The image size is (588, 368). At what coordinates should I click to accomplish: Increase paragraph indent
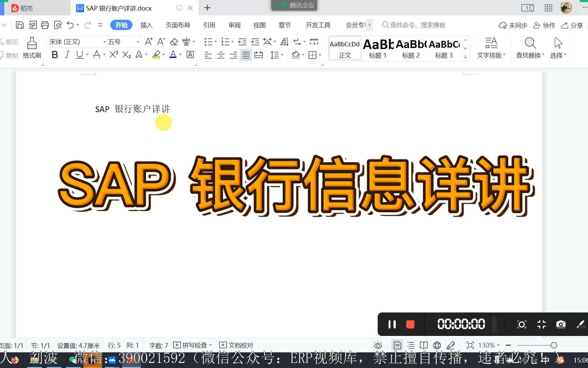tap(255, 42)
